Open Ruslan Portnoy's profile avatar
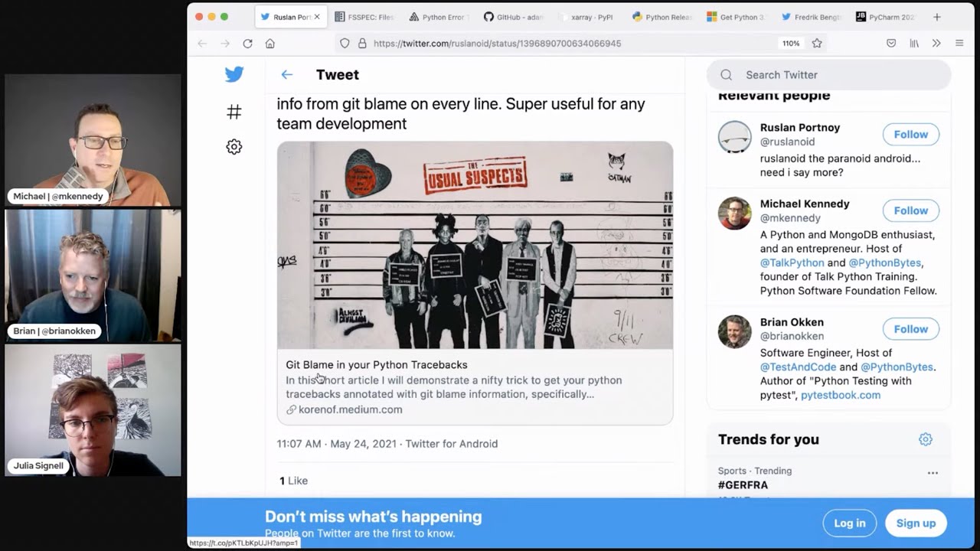Screen dimensions: 980x551 point(735,138)
